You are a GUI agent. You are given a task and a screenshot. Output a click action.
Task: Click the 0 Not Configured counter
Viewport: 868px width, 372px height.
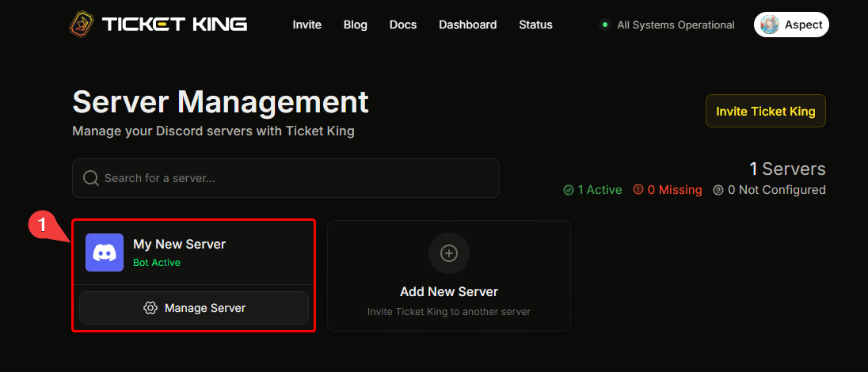click(x=770, y=190)
